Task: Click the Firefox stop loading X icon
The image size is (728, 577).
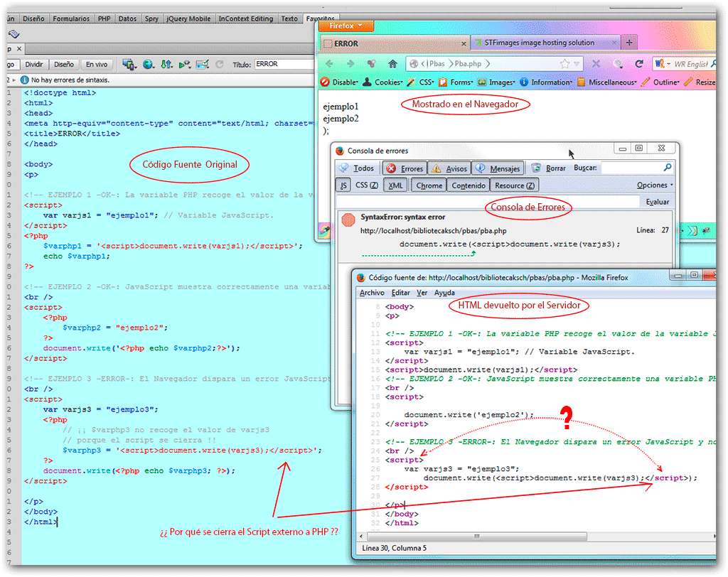Action: tap(596, 63)
